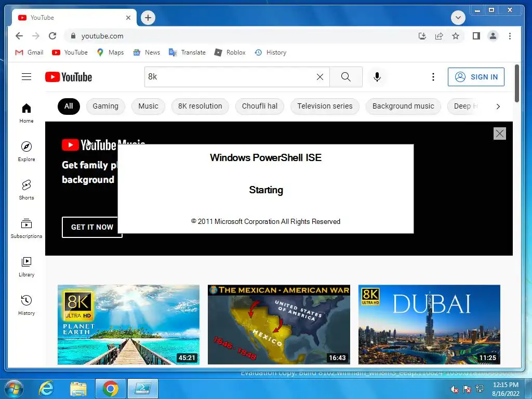Select the Music filter chip
The image size is (532, 399).
coord(148,106)
